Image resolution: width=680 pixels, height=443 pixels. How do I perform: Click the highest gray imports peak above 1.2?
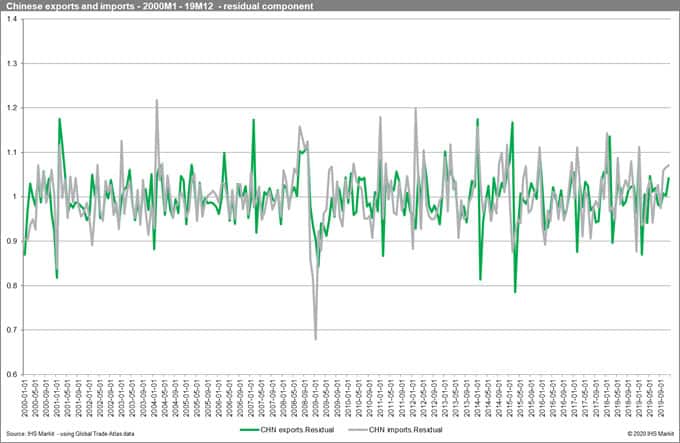coord(157,100)
